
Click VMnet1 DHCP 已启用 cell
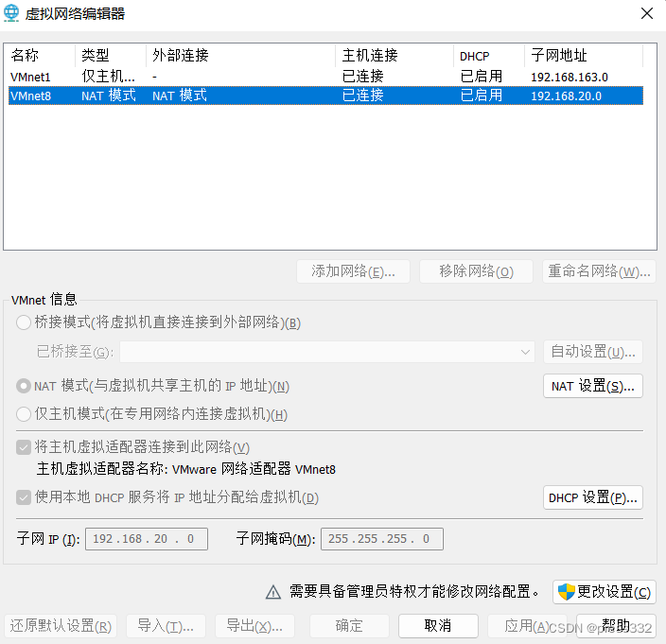(482, 77)
